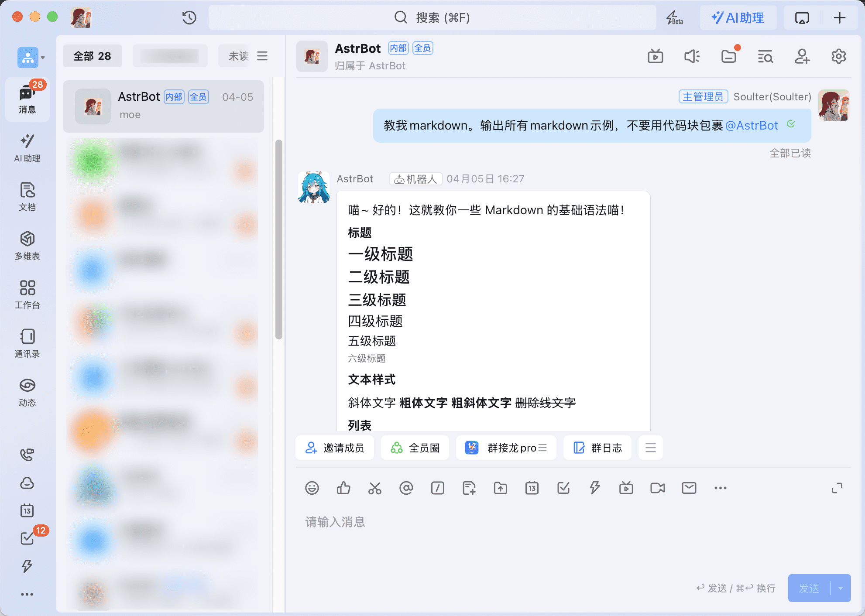Open 工作台 (Workbench) in the left sidebar

tap(27, 294)
